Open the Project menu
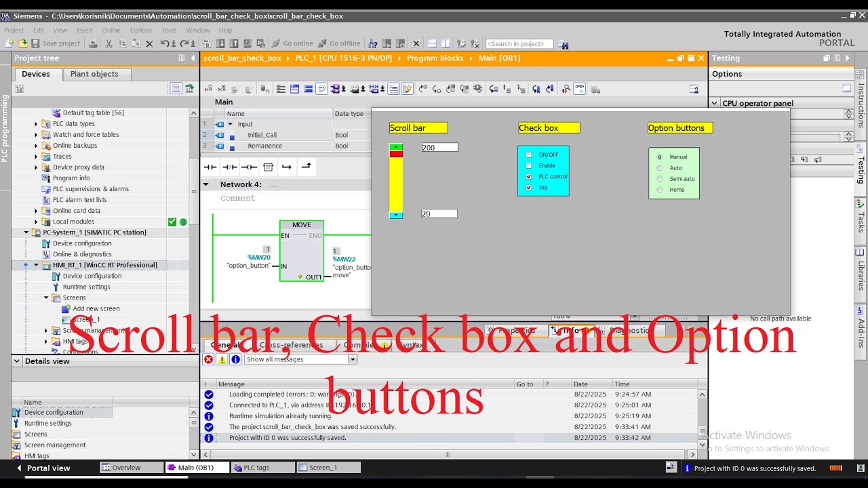The image size is (868, 488). click(14, 30)
